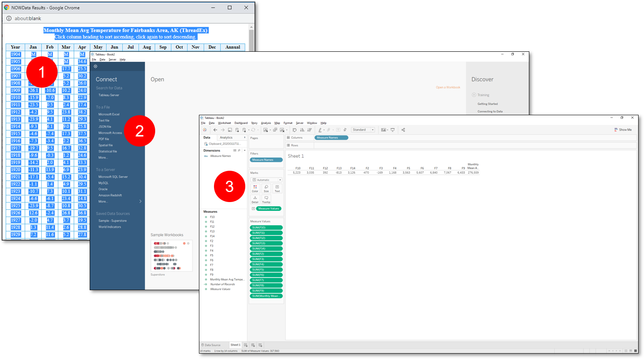The image size is (644, 359).
Task: Click the Highlight toolbar icon
Action: [320, 130]
